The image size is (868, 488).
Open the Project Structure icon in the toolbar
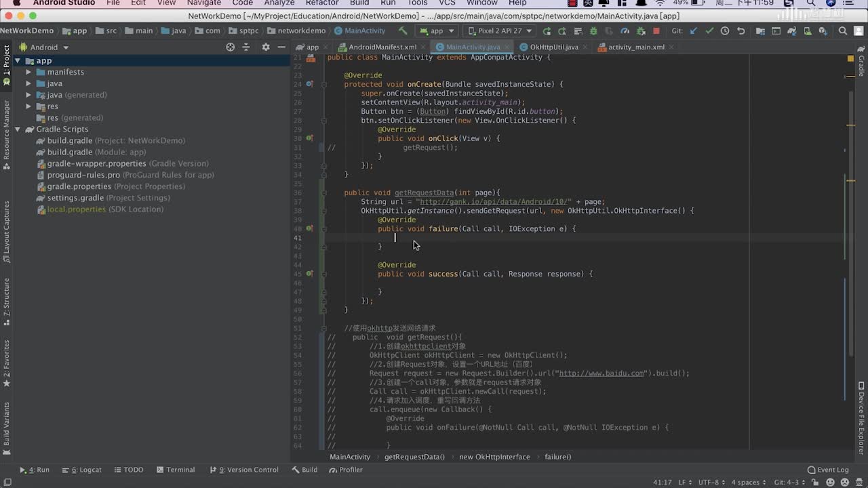point(760,30)
